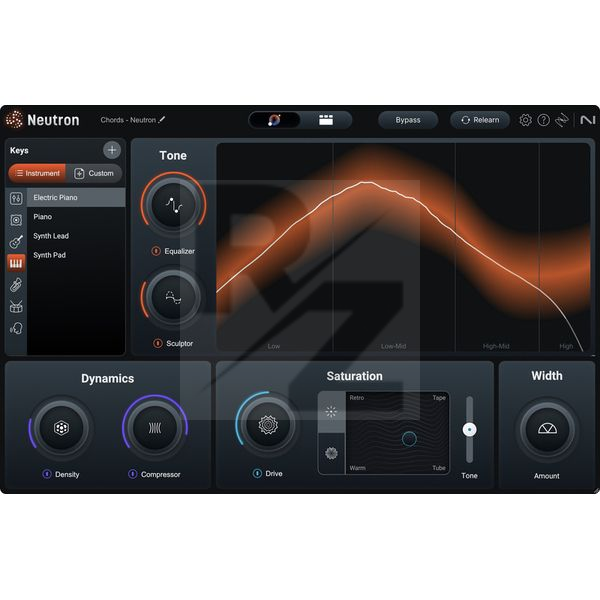Click the Keys panel heading

tap(19, 150)
